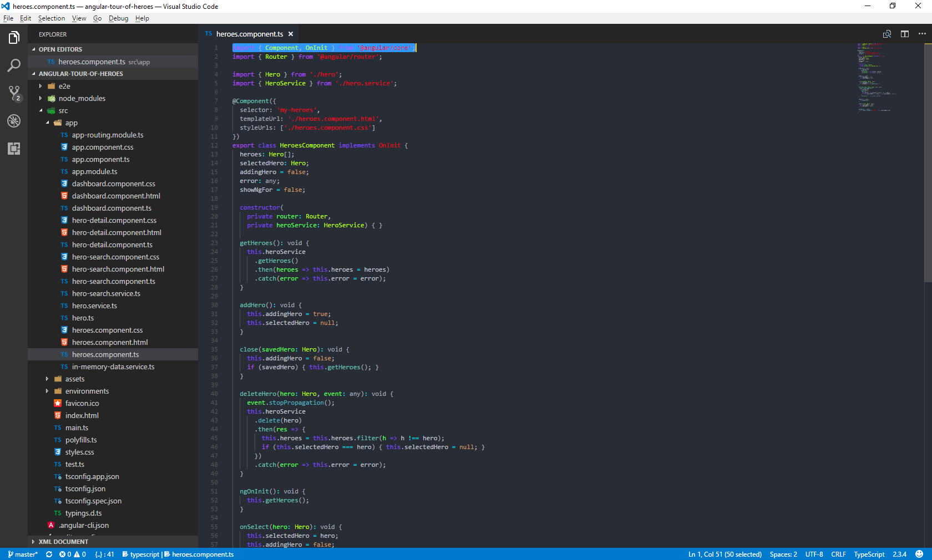This screenshot has height=560, width=932.
Task: Open the Selection menu
Action: pos(52,18)
